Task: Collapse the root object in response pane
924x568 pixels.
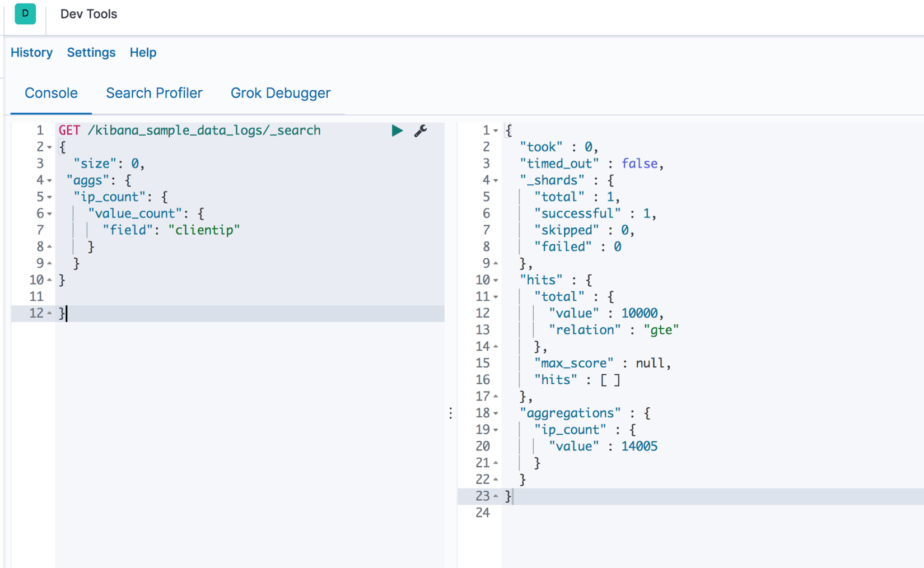Action: [496, 131]
